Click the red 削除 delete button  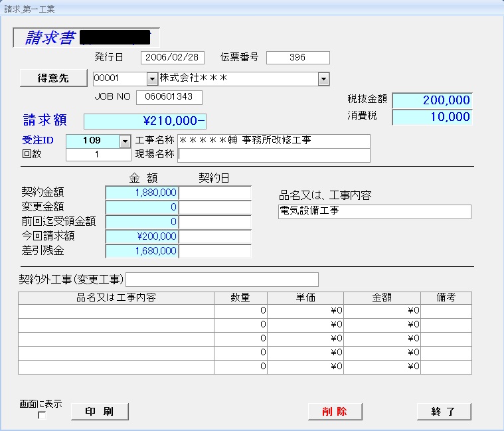coord(335,412)
